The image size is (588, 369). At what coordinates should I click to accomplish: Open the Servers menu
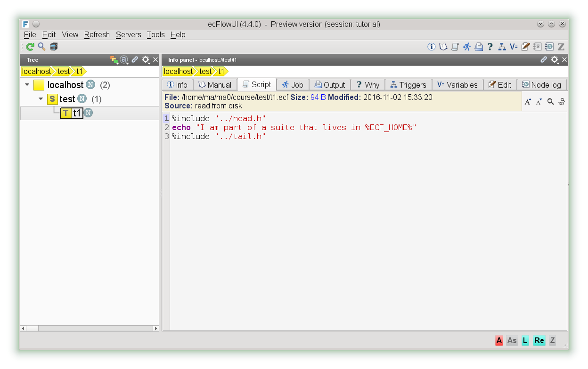click(128, 35)
